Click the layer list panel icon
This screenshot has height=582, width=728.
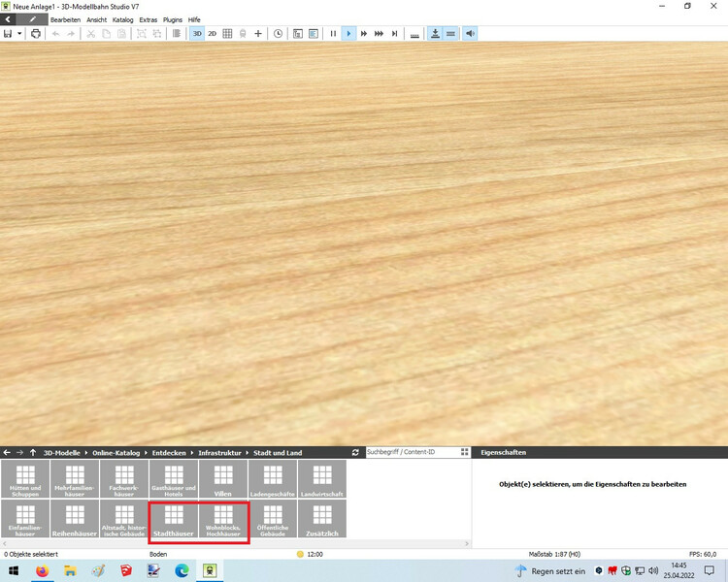314,33
